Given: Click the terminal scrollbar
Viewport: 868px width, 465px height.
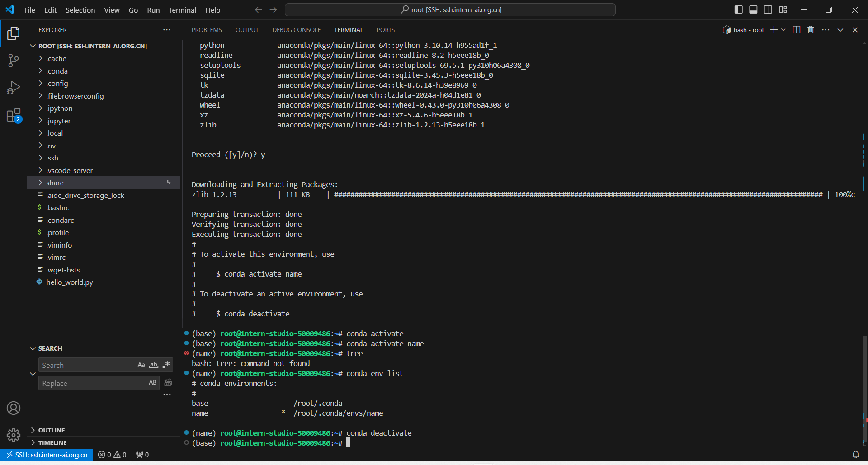Looking at the screenshot, I should pyautogui.click(x=864, y=391).
